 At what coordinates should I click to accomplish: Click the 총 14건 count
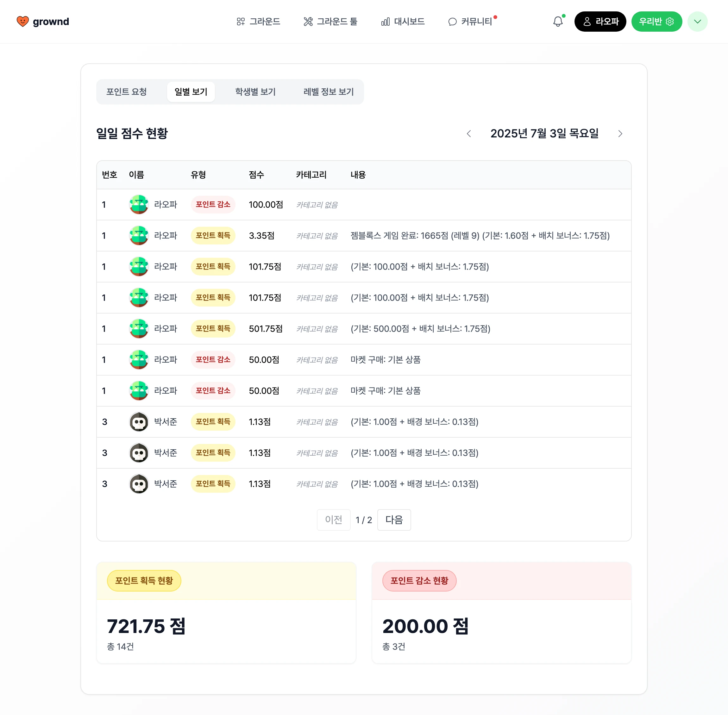pyautogui.click(x=120, y=646)
